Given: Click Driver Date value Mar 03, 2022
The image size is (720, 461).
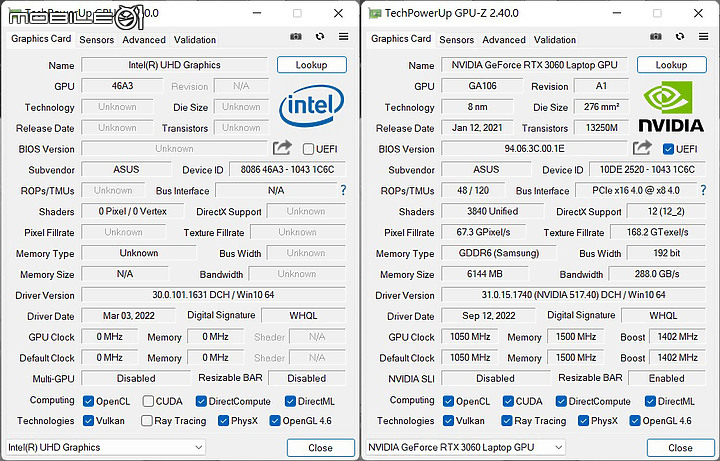Looking at the screenshot, I should (129, 316).
